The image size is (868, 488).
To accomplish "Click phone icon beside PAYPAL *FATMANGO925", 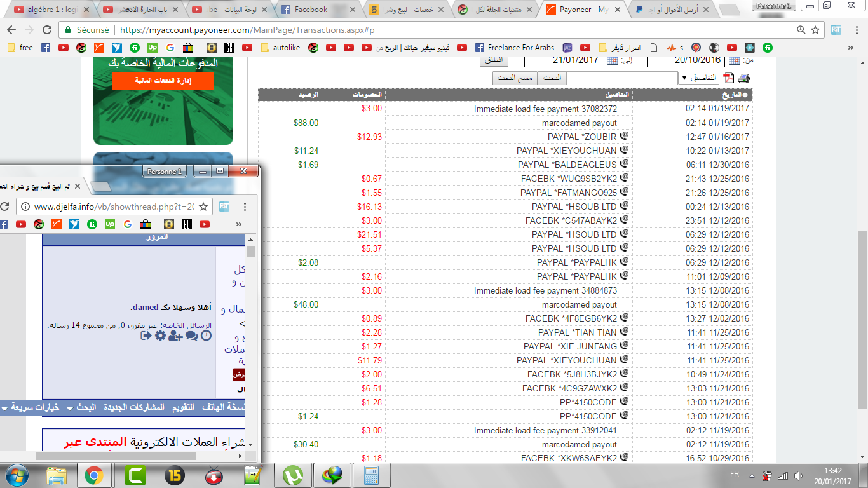I will (624, 192).
